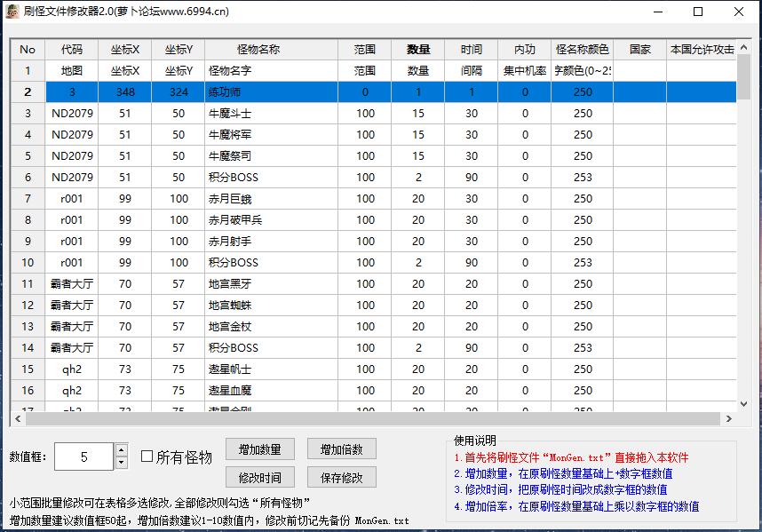
Task: Click the 范围 column header
Action: point(364,50)
